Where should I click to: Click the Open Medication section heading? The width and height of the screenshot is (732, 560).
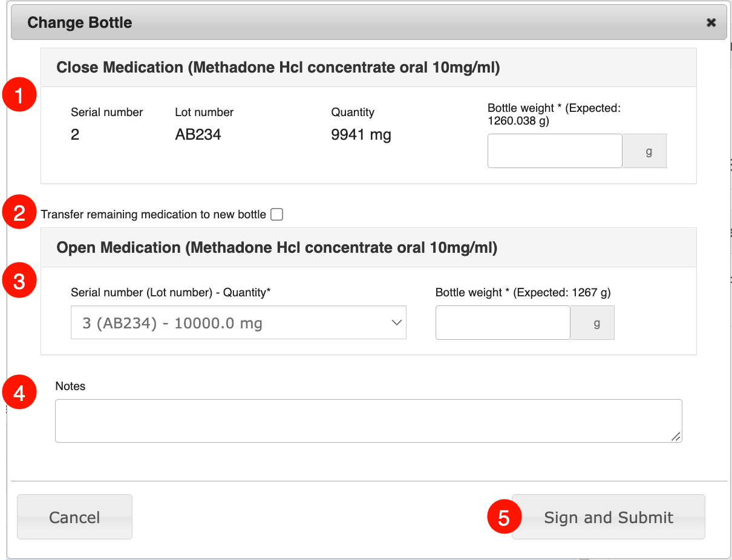pyautogui.click(x=276, y=247)
